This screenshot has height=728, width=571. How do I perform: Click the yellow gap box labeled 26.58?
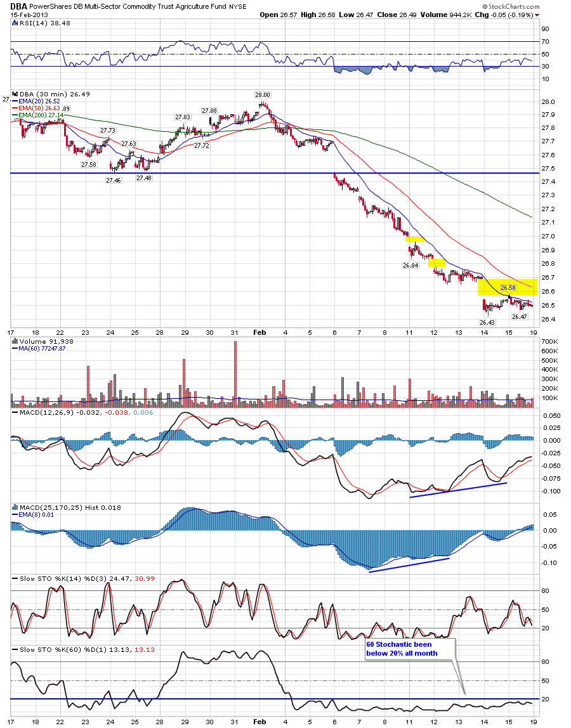(x=508, y=287)
